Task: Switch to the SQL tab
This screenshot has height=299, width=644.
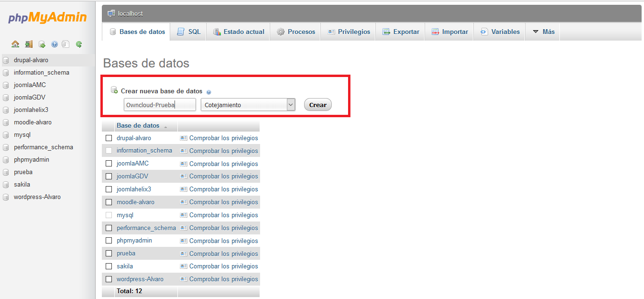Action: tap(189, 32)
